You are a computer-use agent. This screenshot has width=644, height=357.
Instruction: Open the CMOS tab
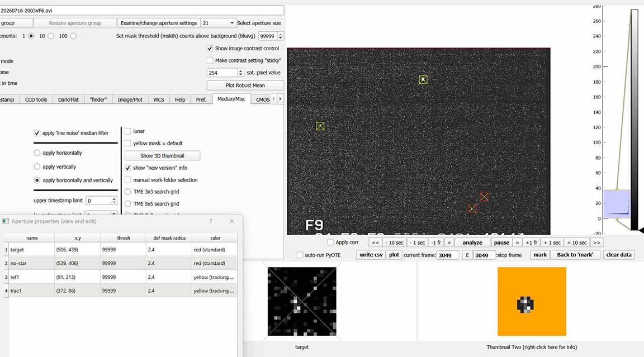pos(263,99)
